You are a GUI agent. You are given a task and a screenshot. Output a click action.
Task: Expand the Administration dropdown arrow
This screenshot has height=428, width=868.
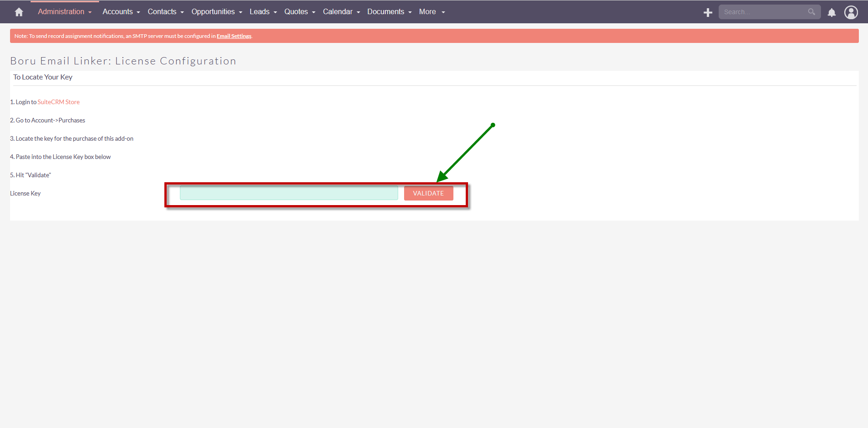pos(90,12)
